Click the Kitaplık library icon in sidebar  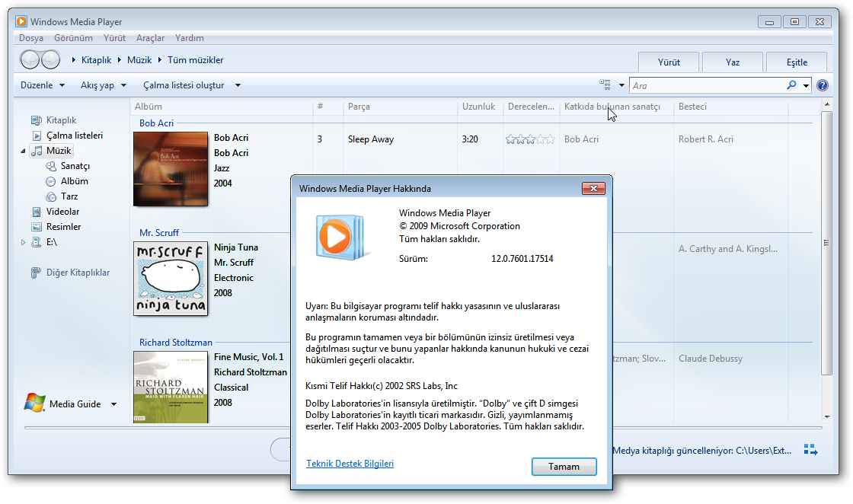coord(36,120)
